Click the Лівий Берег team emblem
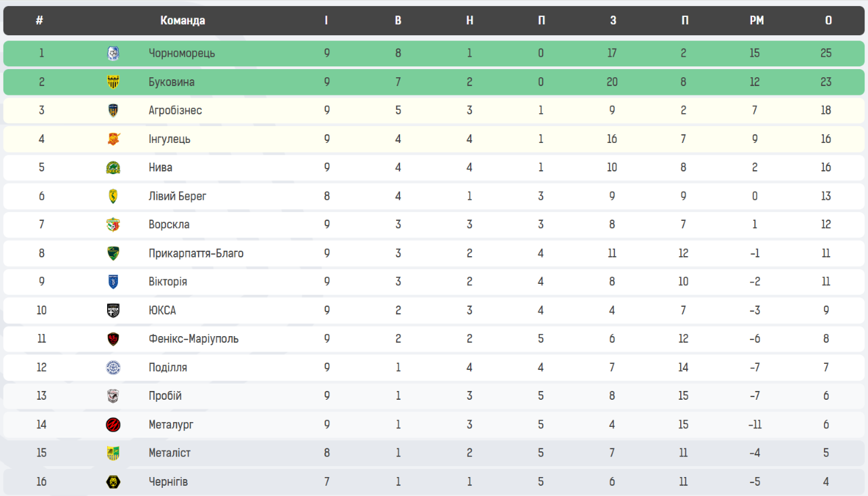Screen dimensions: 868x496 pyautogui.click(x=113, y=196)
